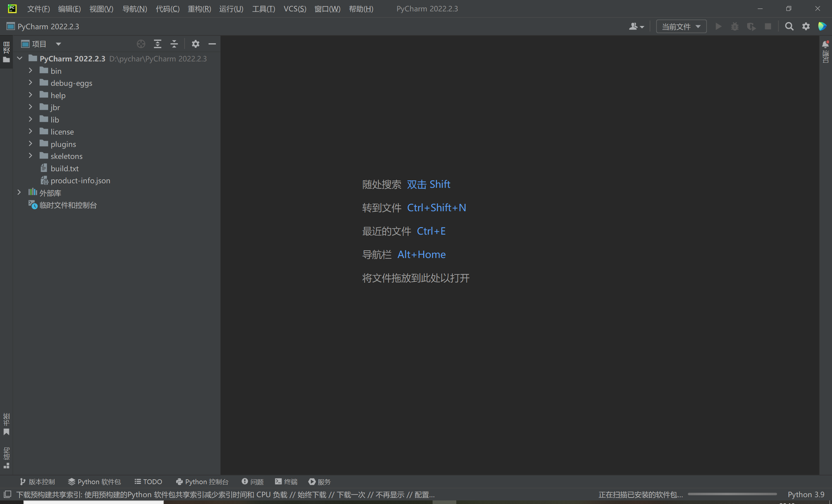Image resolution: width=832 pixels, height=504 pixels.
Task: Open the 文件(F) menu
Action: click(38, 9)
